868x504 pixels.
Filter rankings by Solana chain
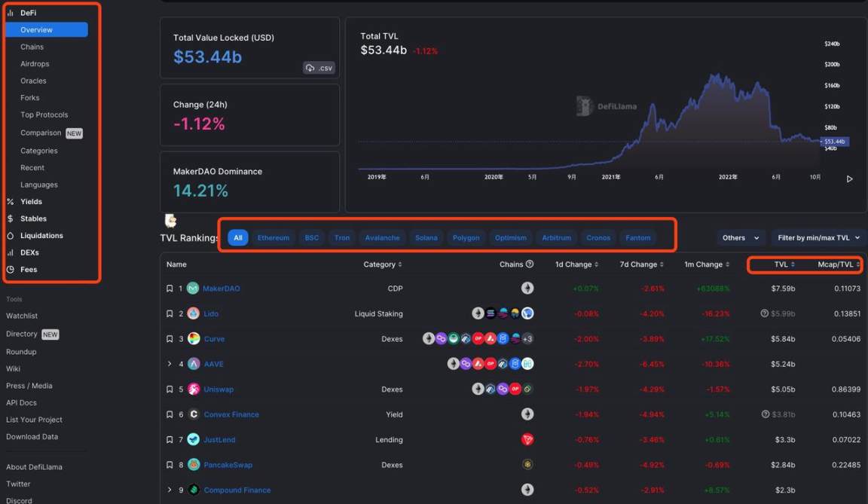point(426,238)
